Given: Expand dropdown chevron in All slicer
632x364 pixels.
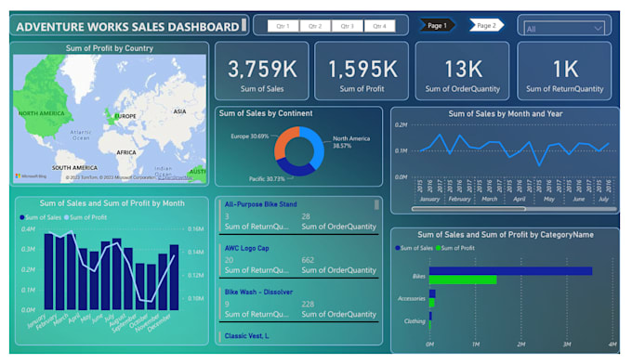Looking at the screenshot, I should point(598,29).
